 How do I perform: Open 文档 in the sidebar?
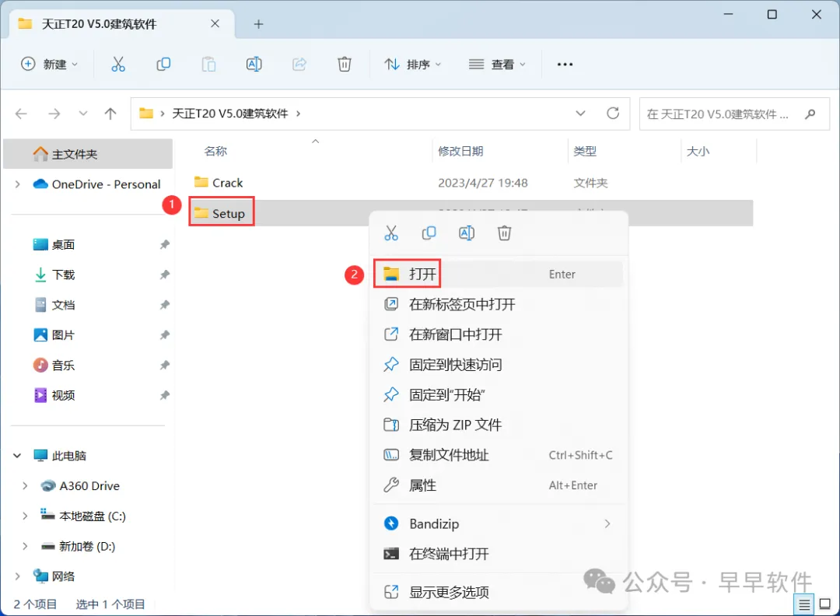click(x=63, y=305)
